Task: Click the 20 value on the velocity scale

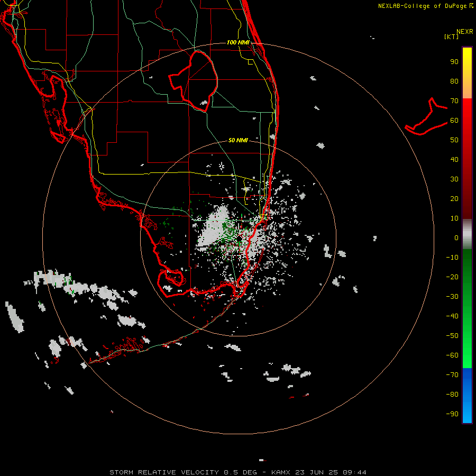Action: [454, 199]
